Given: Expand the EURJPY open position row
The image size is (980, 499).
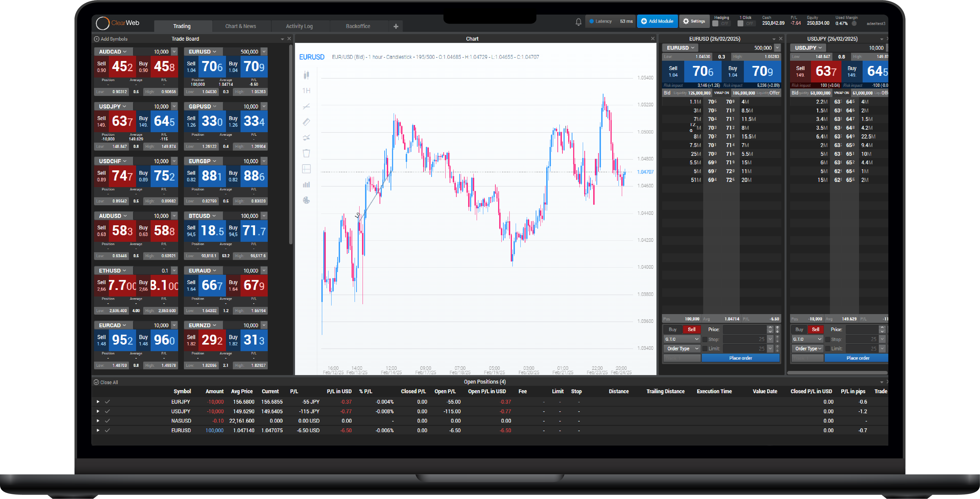Looking at the screenshot, I should pyautogui.click(x=98, y=402).
